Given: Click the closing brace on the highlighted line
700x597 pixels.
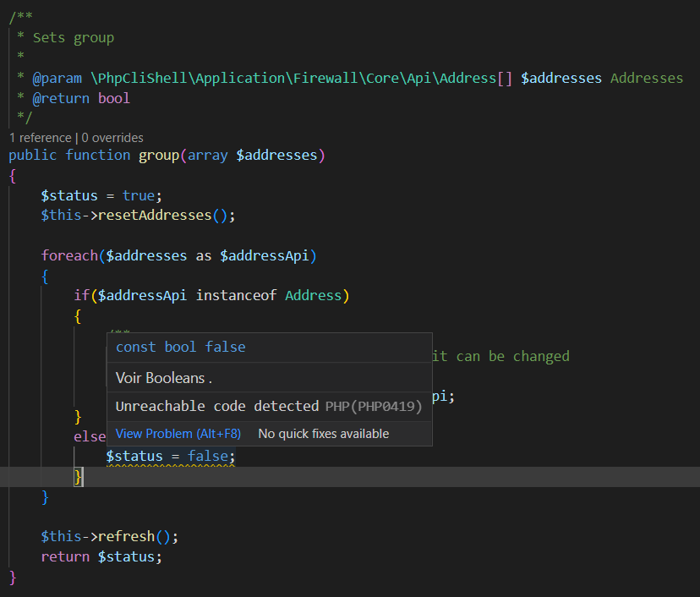Looking at the screenshot, I should click(x=77, y=476).
